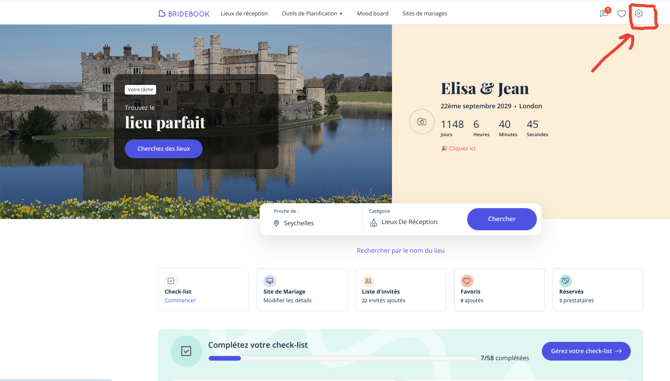This screenshot has height=381, width=670.
Task: Open the favorites heart icon in header
Action: pyautogui.click(x=621, y=14)
